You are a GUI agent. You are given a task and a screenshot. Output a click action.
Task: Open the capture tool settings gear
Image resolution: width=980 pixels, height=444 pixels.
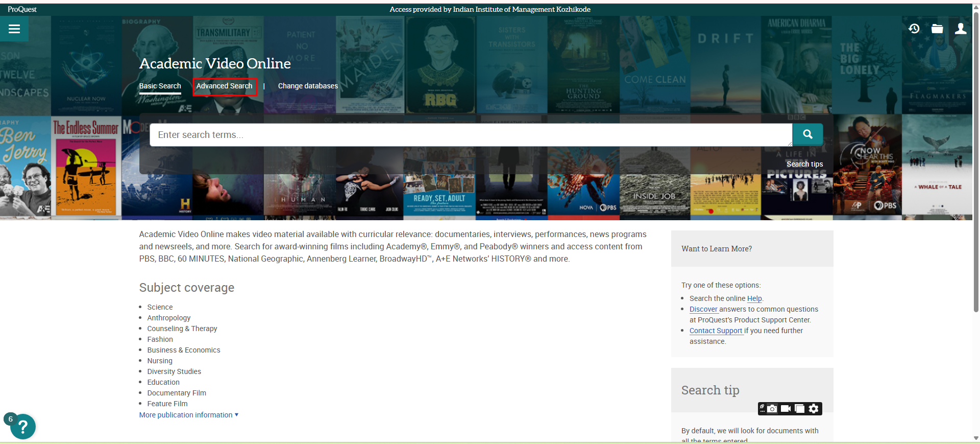click(x=814, y=408)
